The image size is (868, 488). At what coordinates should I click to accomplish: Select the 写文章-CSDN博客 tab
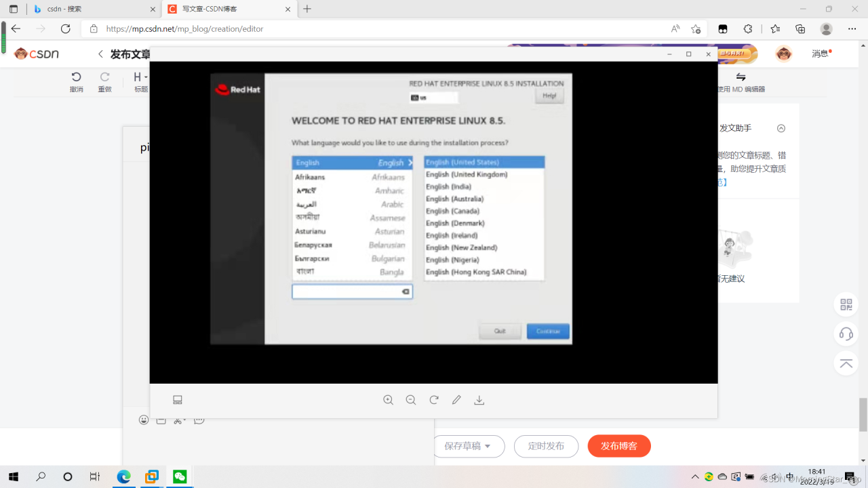(x=230, y=9)
